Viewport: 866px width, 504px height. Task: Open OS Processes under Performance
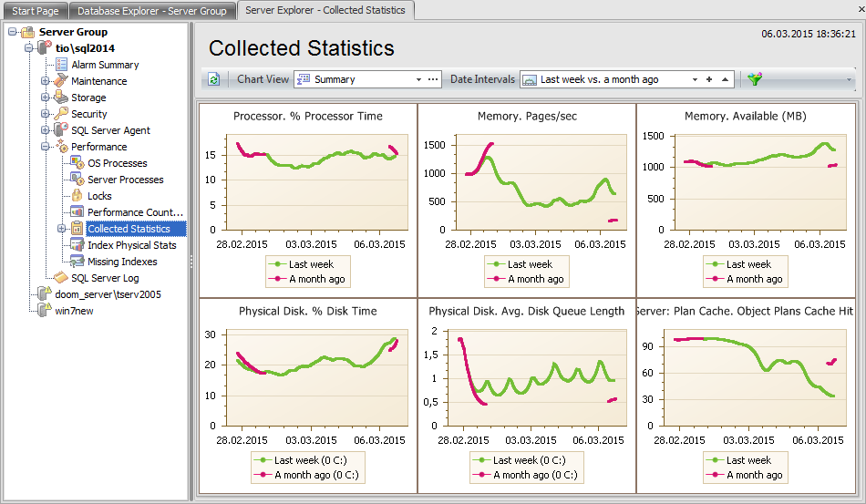click(x=117, y=163)
